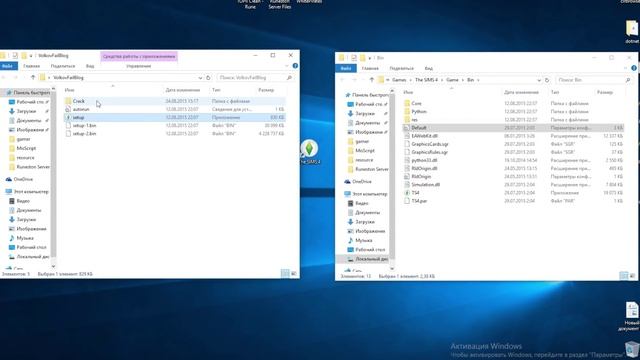Select GraphicsRules.sgr in Bin window
This screenshot has height=360, width=640.
(x=513, y=152)
